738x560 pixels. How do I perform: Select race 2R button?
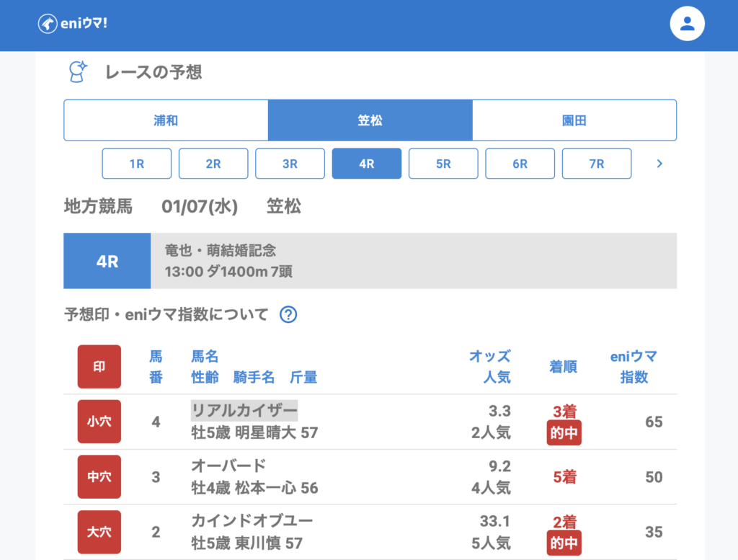[x=213, y=164]
